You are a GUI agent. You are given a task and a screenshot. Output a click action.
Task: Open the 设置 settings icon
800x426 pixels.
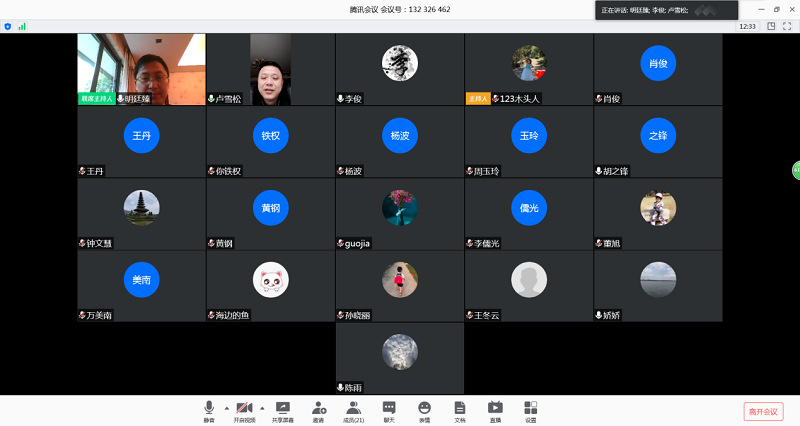coord(530,409)
